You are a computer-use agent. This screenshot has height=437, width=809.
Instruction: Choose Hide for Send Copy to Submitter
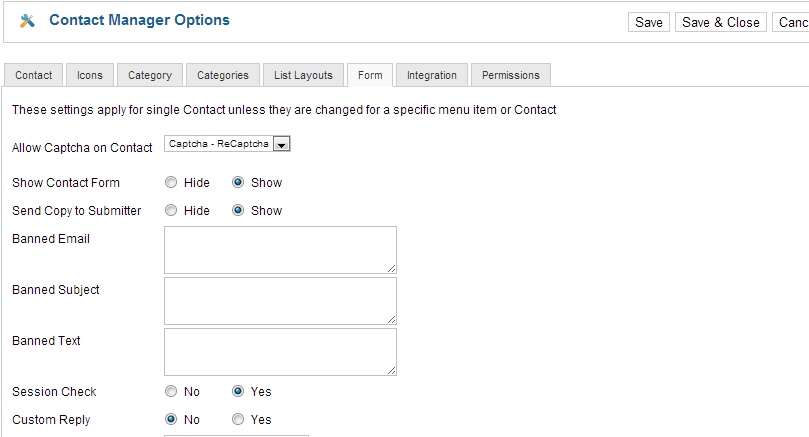point(171,210)
